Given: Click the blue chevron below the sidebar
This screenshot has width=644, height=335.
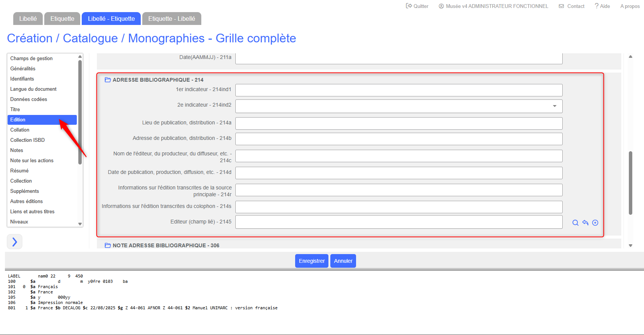Looking at the screenshot, I should (15, 242).
